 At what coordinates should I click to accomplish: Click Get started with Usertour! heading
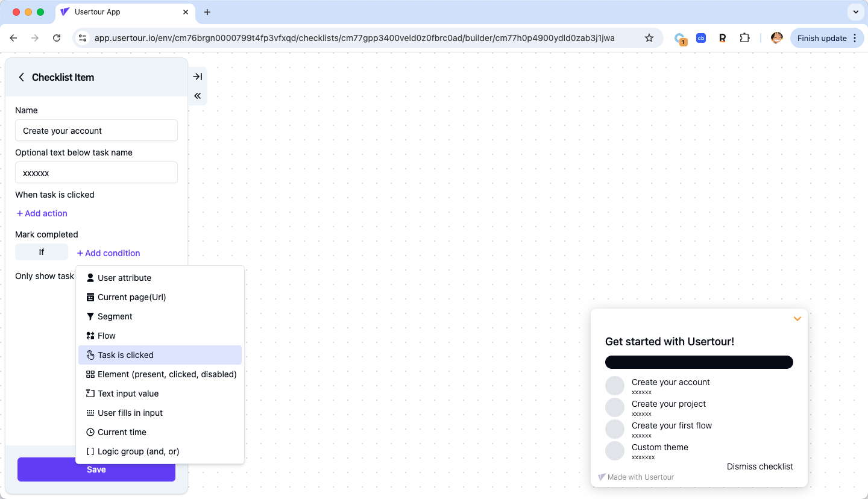point(670,342)
